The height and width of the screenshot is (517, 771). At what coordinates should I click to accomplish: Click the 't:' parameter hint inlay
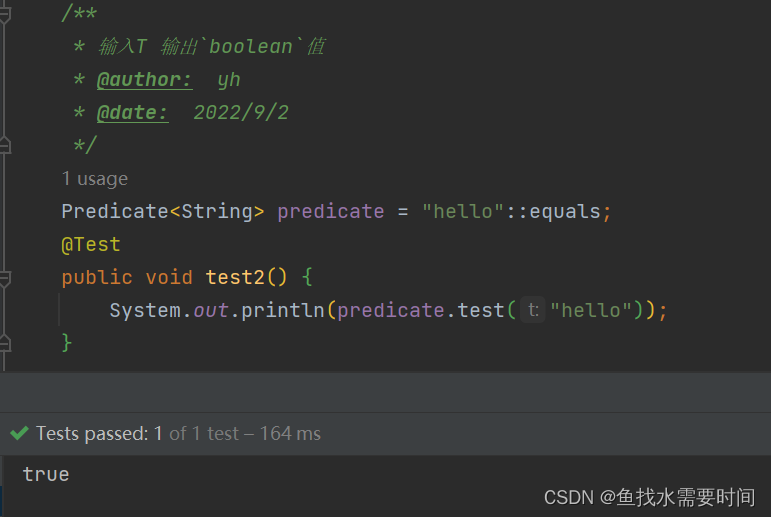coord(533,310)
